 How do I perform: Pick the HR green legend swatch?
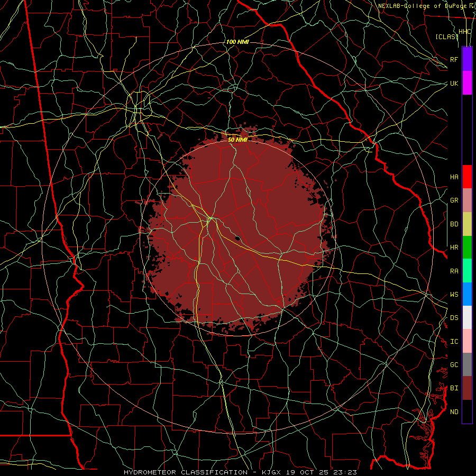(467, 248)
